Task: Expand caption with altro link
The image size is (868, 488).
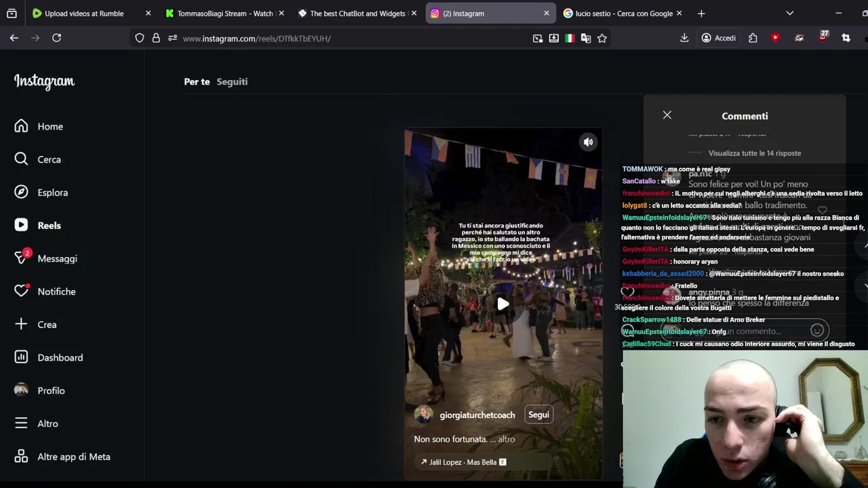Action: (507, 439)
